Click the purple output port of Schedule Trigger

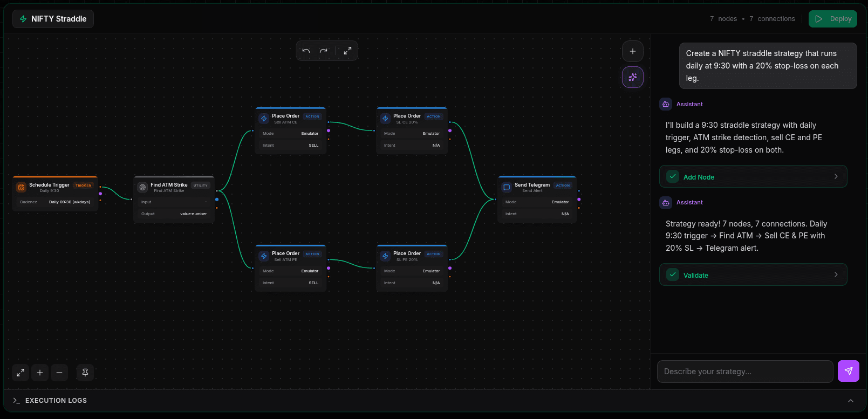(x=100, y=194)
